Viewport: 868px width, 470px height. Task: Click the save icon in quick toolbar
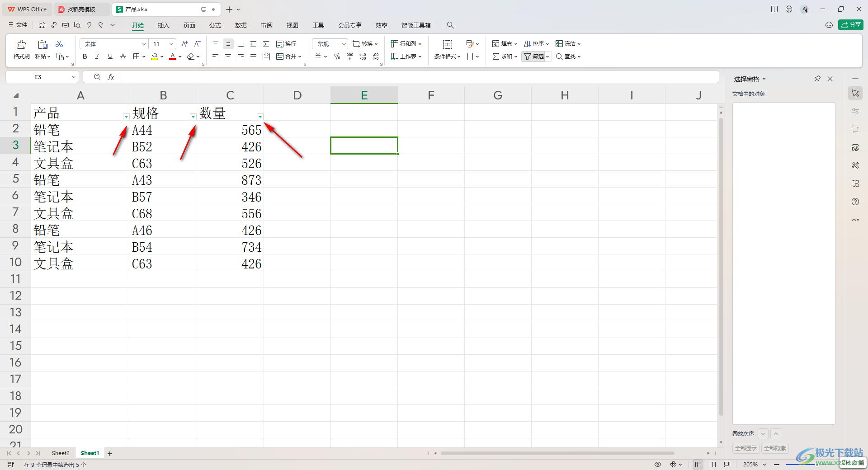click(x=42, y=25)
